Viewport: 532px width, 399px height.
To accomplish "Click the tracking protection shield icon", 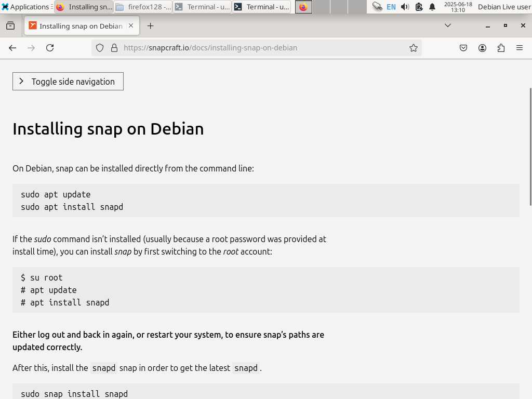I will click(x=99, y=48).
